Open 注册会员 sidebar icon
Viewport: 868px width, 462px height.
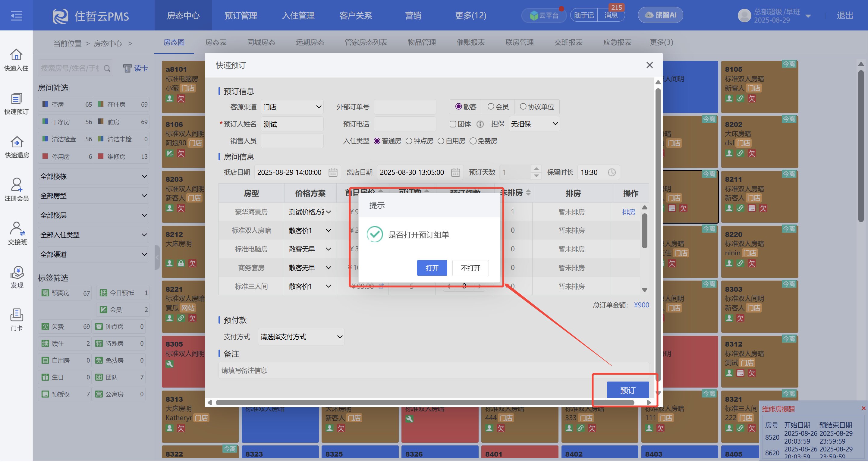point(17,190)
